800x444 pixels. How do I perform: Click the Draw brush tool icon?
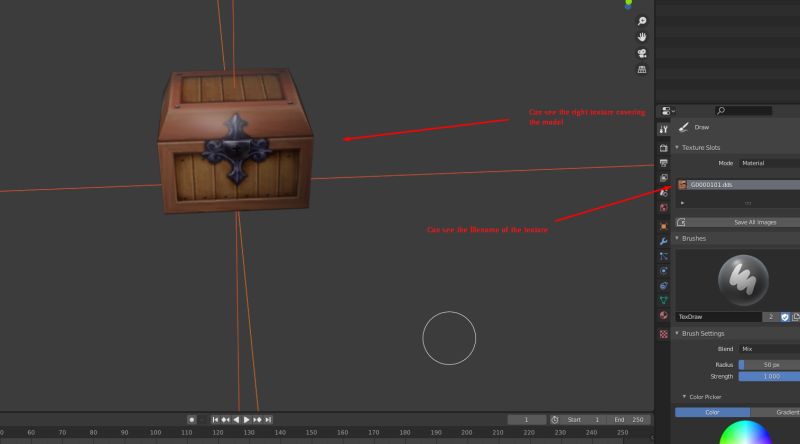pyautogui.click(x=684, y=127)
